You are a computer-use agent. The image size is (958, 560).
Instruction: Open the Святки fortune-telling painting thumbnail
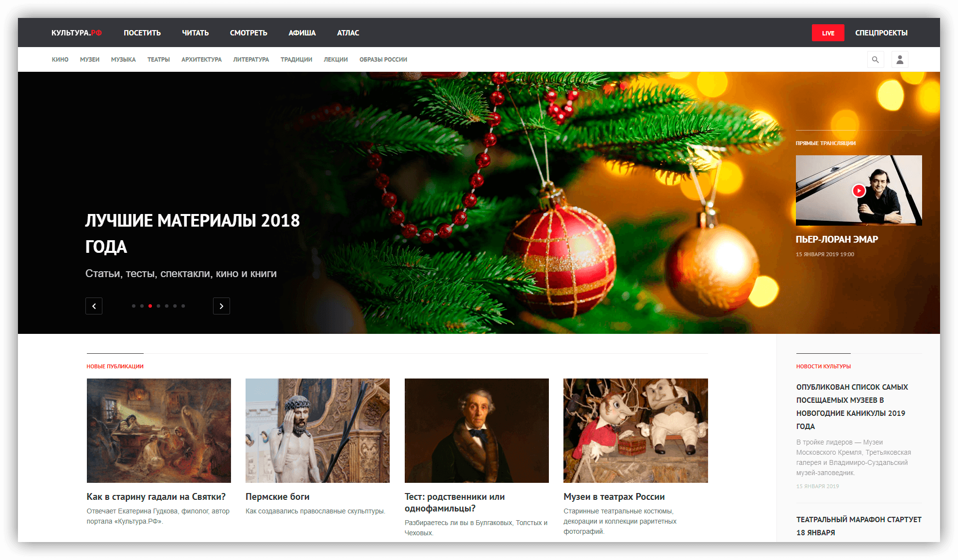click(x=159, y=430)
